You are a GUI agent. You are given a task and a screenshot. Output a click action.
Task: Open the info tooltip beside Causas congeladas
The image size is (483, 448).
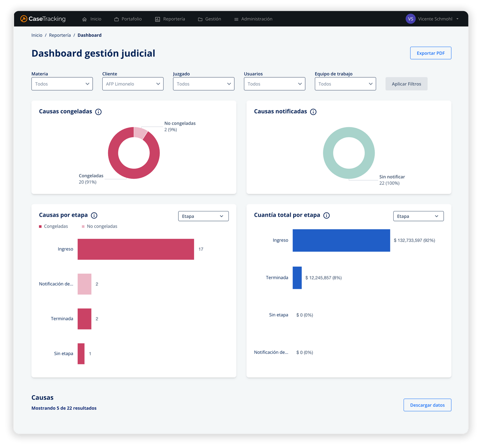point(98,112)
